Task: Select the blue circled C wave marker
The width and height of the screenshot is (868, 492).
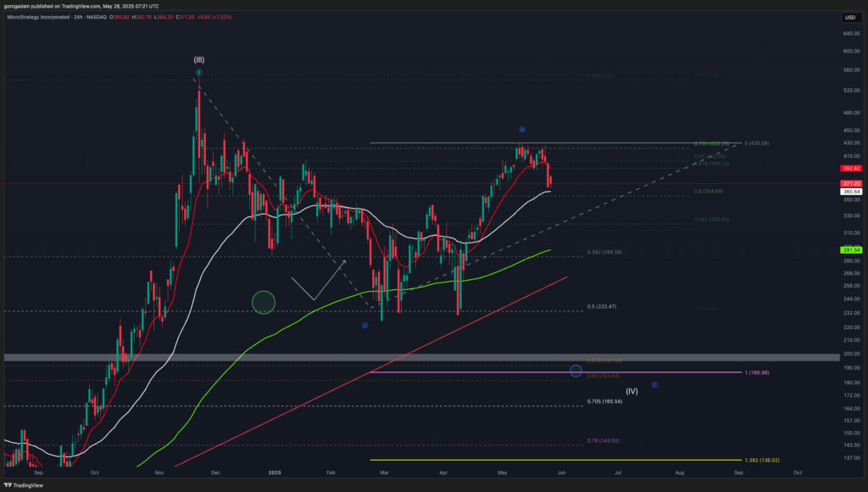Action: pos(655,384)
